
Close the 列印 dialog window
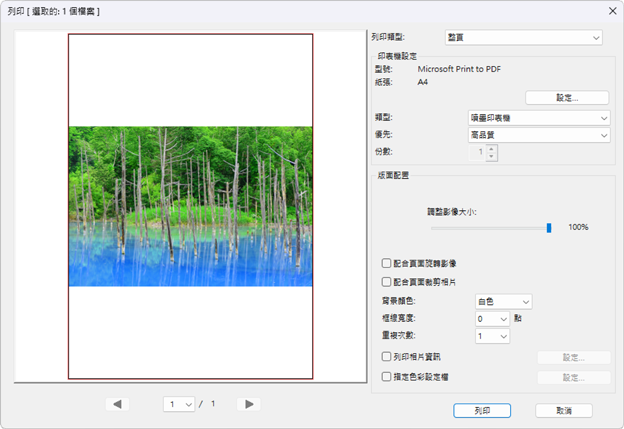pyautogui.click(x=611, y=10)
